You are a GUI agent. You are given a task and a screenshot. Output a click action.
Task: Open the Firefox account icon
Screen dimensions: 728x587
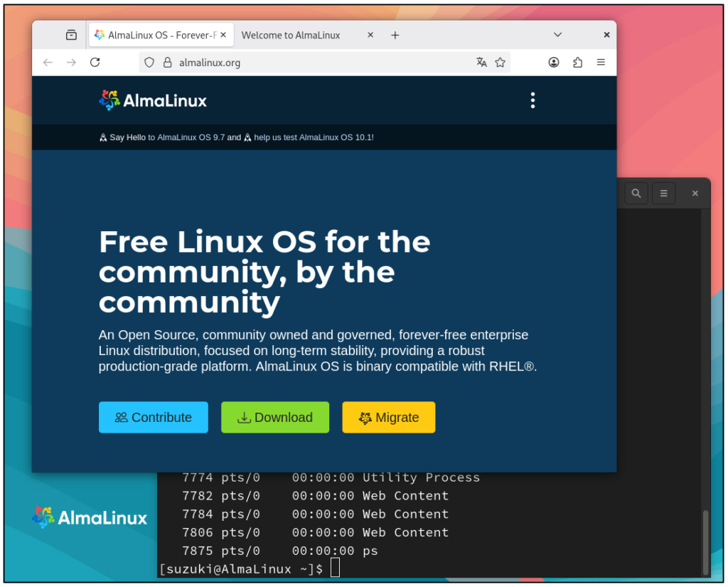[x=554, y=63]
